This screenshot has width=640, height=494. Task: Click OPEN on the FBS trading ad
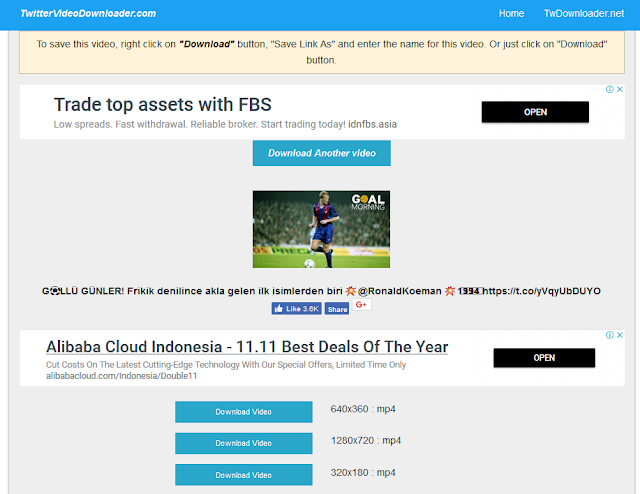pos(535,112)
